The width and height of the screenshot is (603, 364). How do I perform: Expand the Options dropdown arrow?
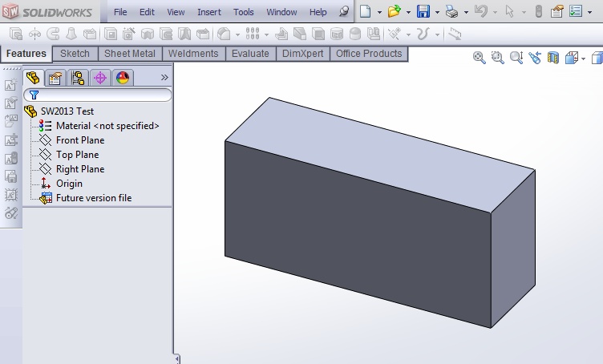click(589, 12)
